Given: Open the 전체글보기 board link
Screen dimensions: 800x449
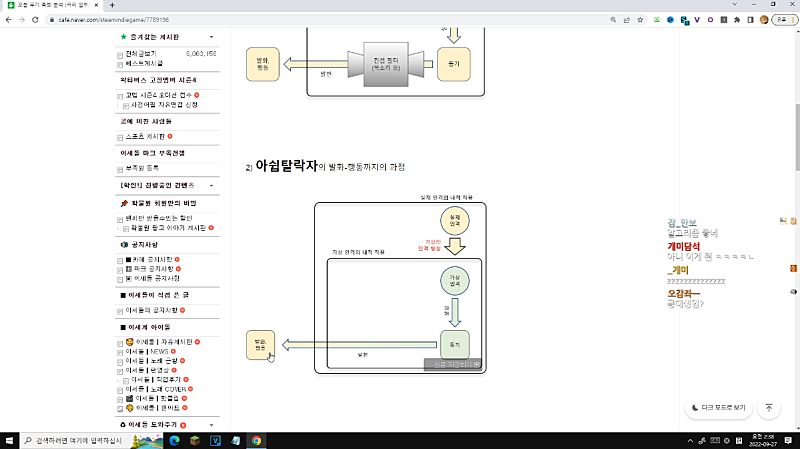Looking at the screenshot, I should point(141,54).
